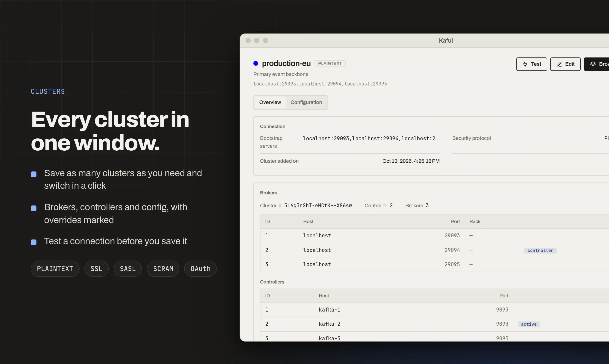Click the Brokers section heading
Screen dimensions: 609x364
pos(268,193)
